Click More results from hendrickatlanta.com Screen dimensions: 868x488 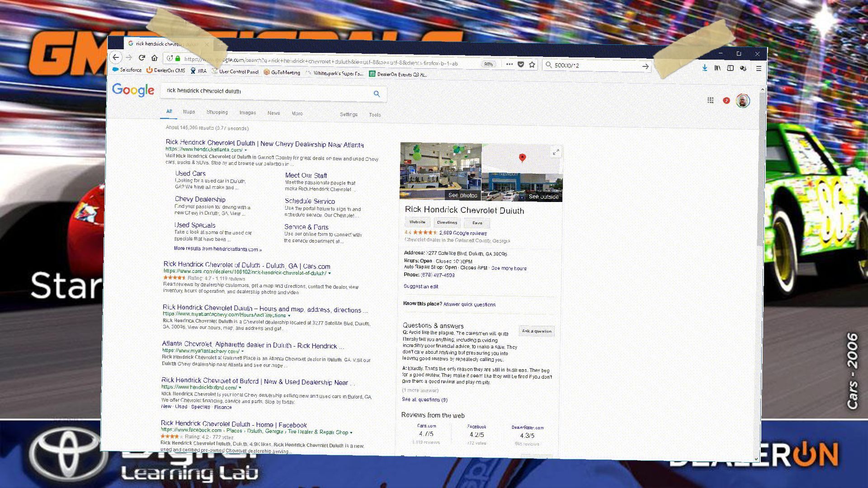(218, 249)
